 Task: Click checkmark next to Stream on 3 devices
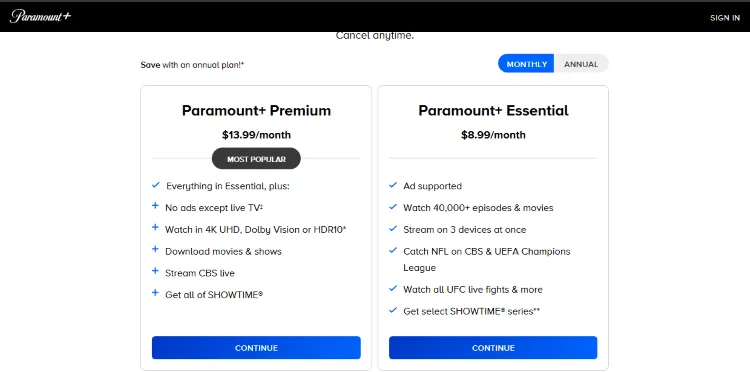coord(393,229)
